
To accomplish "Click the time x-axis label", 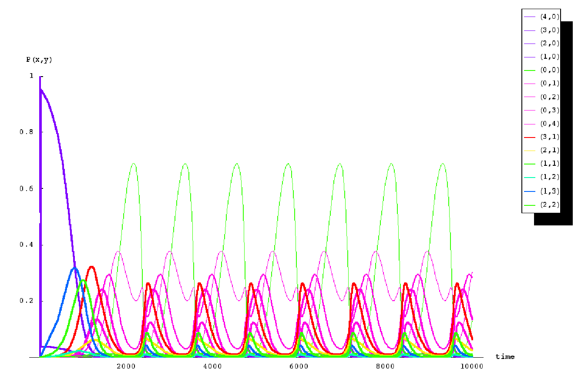I will (x=505, y=357).
